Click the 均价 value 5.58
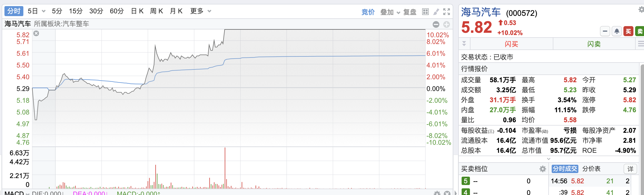The width and height of the screenshot is (644, 195). [x=570, y=120]
